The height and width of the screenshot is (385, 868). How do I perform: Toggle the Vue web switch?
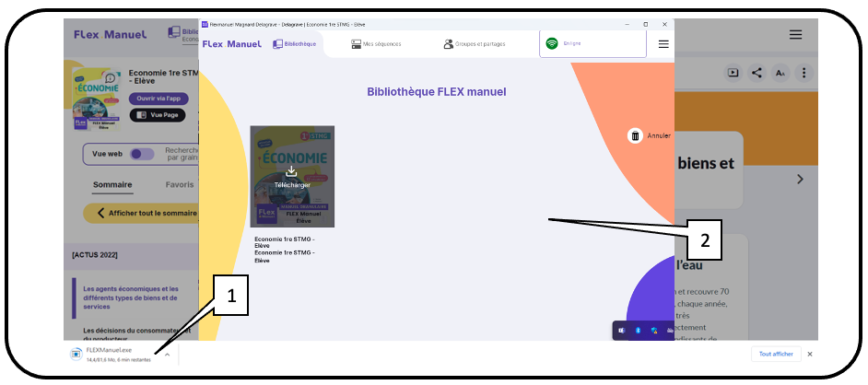[x=142, y=155]
